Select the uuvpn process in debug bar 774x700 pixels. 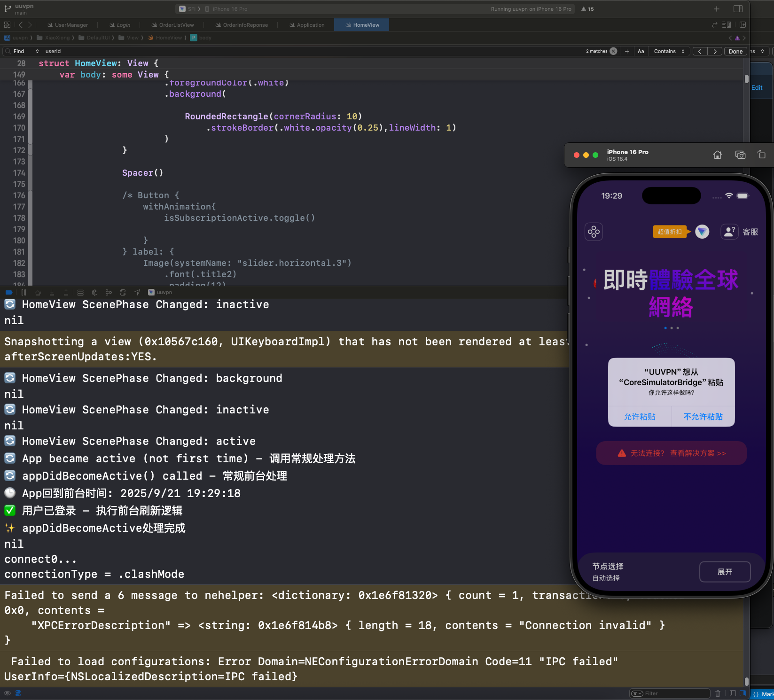(x=160, y=292)
